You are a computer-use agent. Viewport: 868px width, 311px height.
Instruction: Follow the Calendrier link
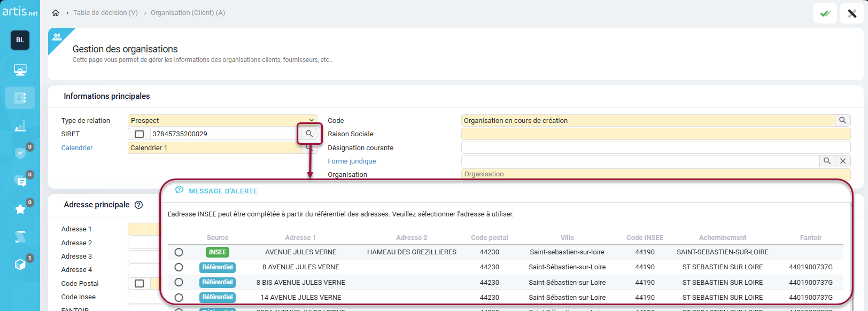tap(77, 148)
